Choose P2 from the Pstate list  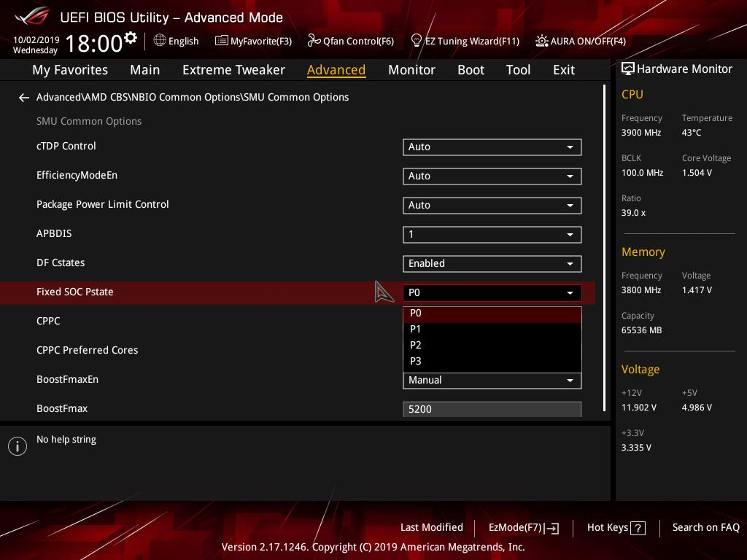pyautogui.click(x=492, y=345)
